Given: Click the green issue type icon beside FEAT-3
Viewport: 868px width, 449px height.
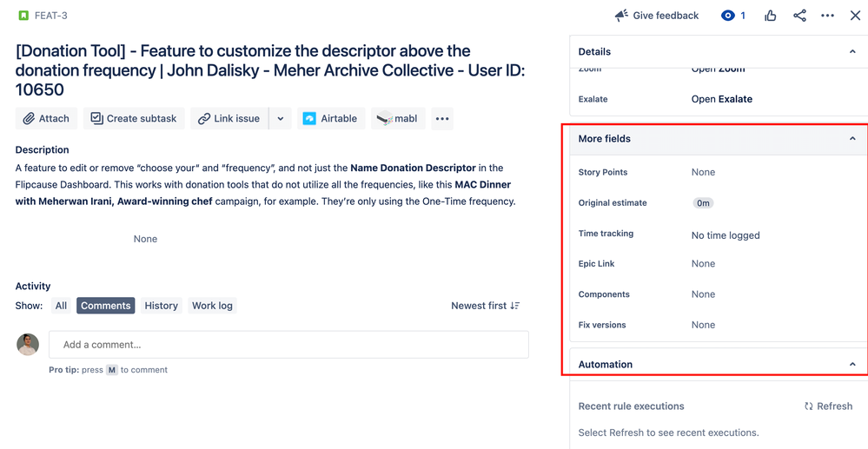Looking at the screenshot, I should click(x=23, y=16).
